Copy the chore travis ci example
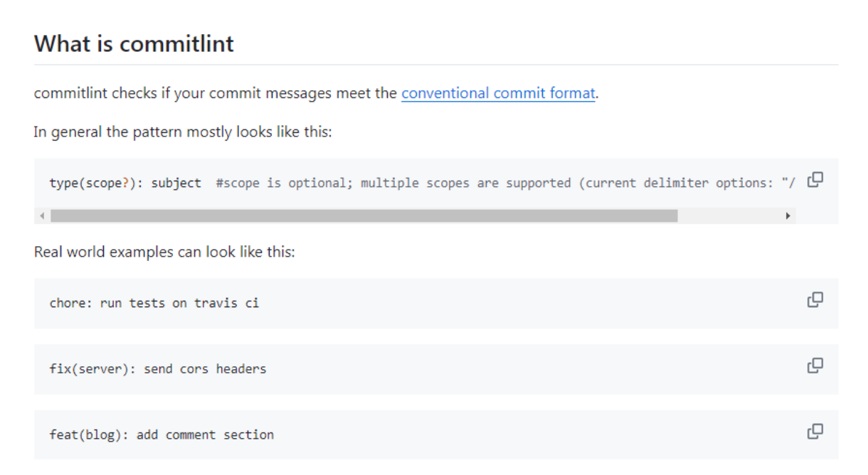Viewport: 868px width, 475px height. [x=815, y=299]
